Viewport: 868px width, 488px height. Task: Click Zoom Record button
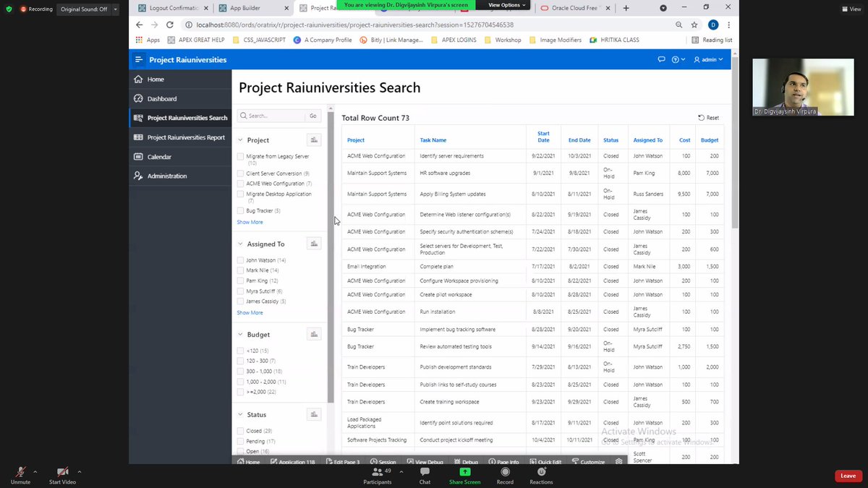505,475
